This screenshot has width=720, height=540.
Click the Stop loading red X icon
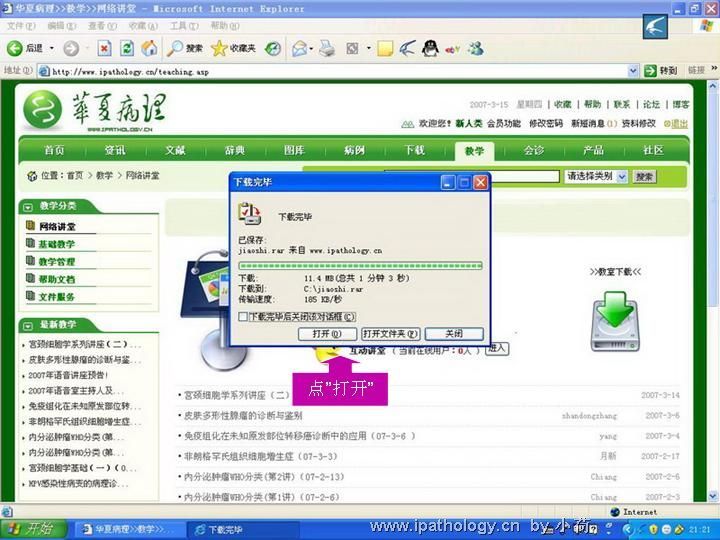tap(104, 48)
